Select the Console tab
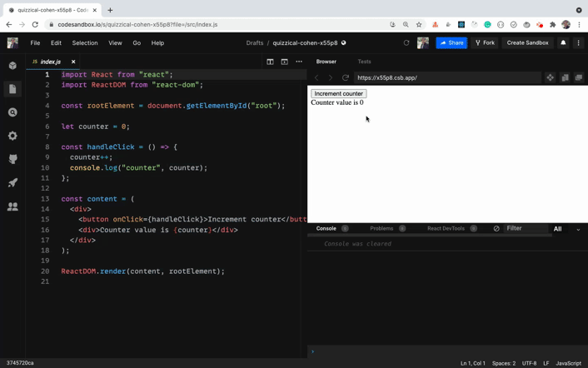Image resolution: width=588 pixels, height=368 pixels. point(326,229)
